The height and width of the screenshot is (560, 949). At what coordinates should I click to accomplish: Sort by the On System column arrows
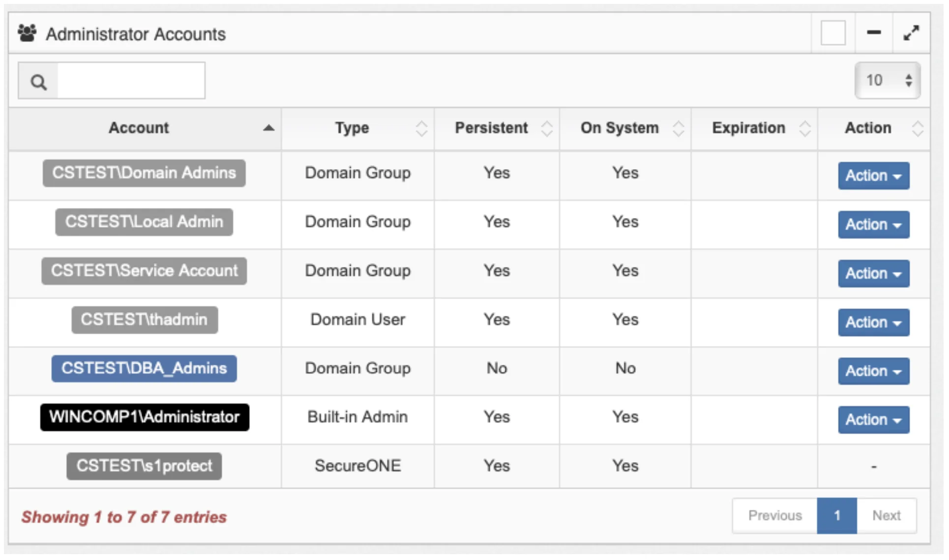(x=679, y=128)
